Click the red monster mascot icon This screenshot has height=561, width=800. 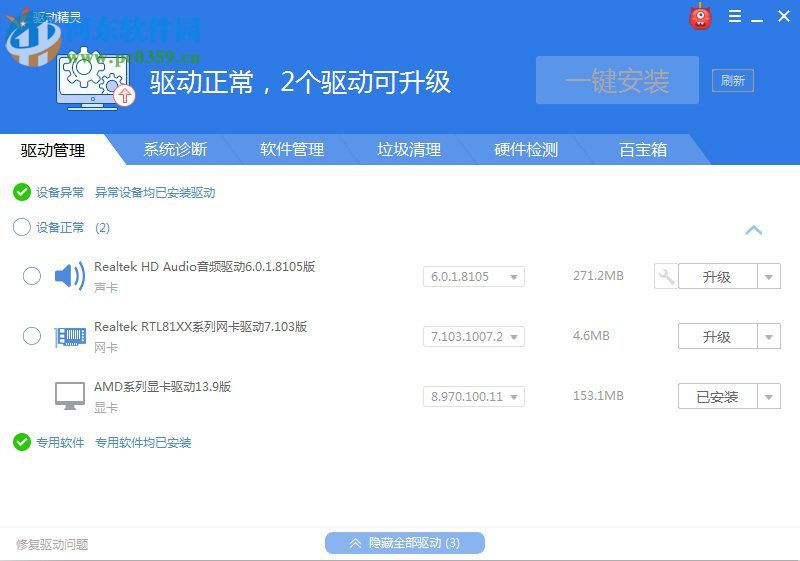click(x=700, y=16)
